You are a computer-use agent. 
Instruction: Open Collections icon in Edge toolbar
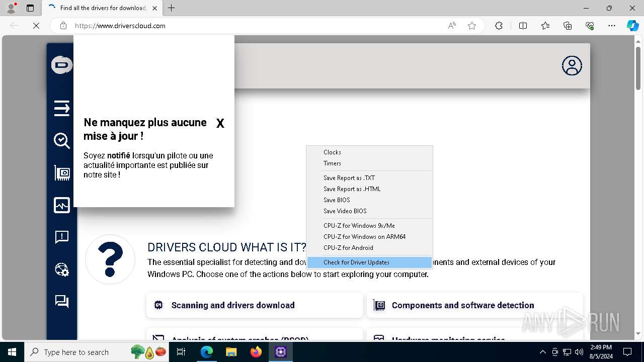coord(568,26)
